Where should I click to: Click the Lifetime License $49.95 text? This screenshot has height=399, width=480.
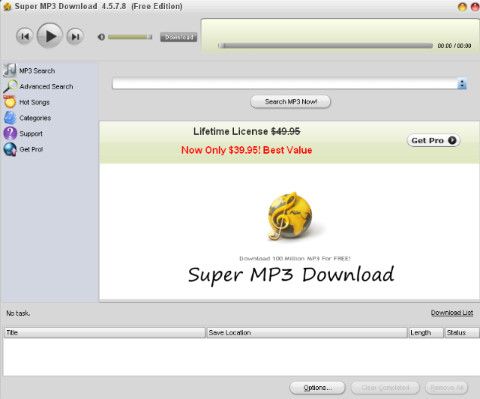tap(247, 131)
